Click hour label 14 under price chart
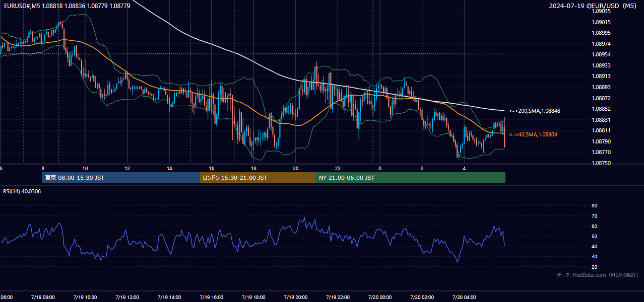The height and width of the screenshot is (302, 644). pyautogui.click(x=169, y=168)
